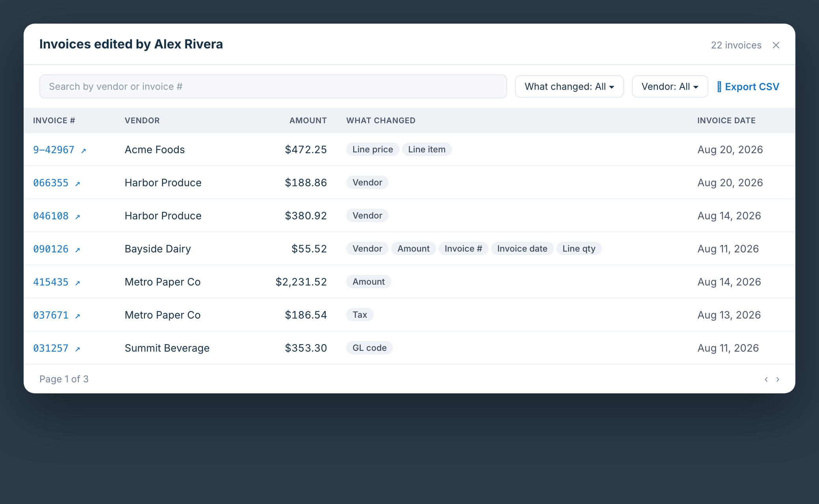
Task: Click the Amount tag in Bayside Dairy row
Action: point(413,248)
